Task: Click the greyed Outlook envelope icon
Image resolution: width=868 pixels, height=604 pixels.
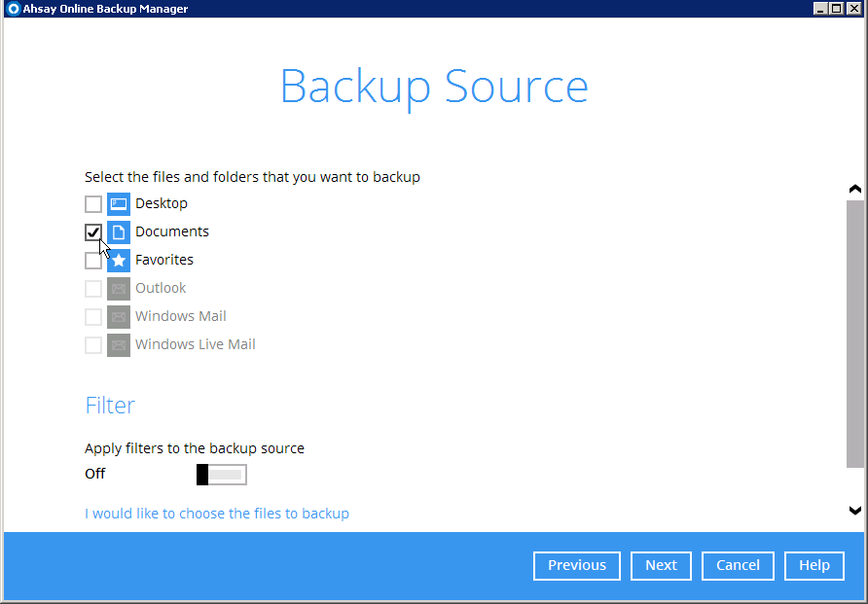Action: click(x=119, y=289)
